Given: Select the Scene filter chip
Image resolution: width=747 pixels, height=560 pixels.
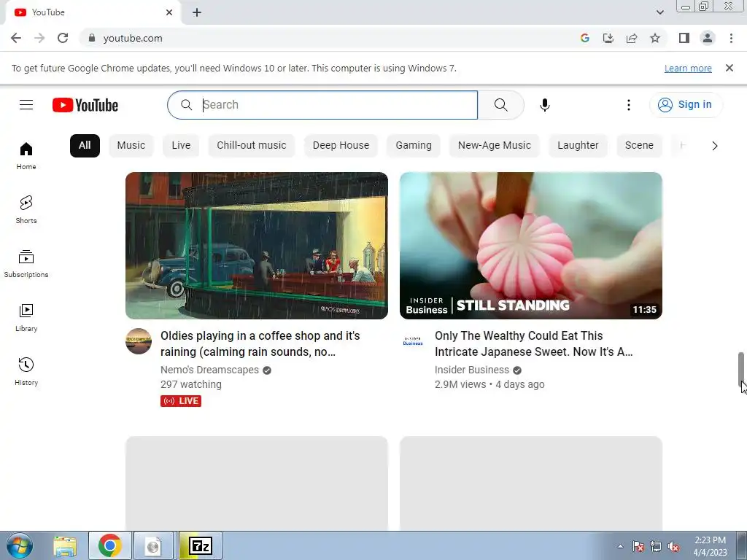Looking at the screenshot, I should click(x=639, y=145).
